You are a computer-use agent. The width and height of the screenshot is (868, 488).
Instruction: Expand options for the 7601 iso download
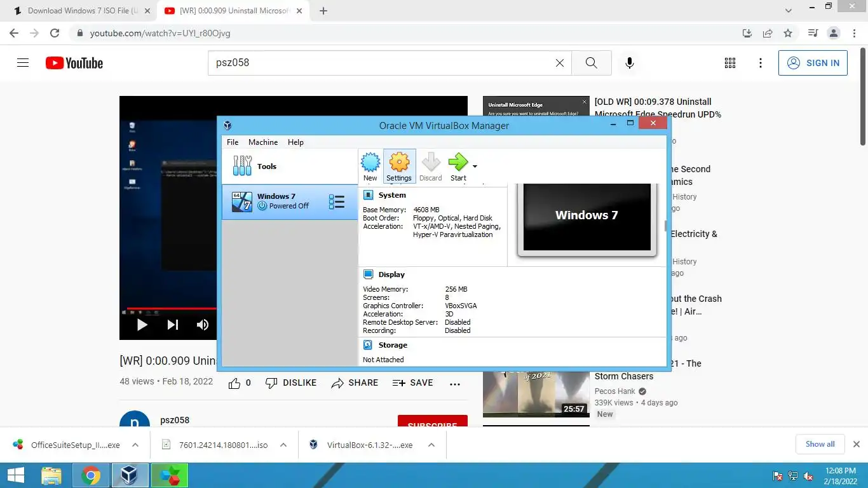[x=283, y=445]
